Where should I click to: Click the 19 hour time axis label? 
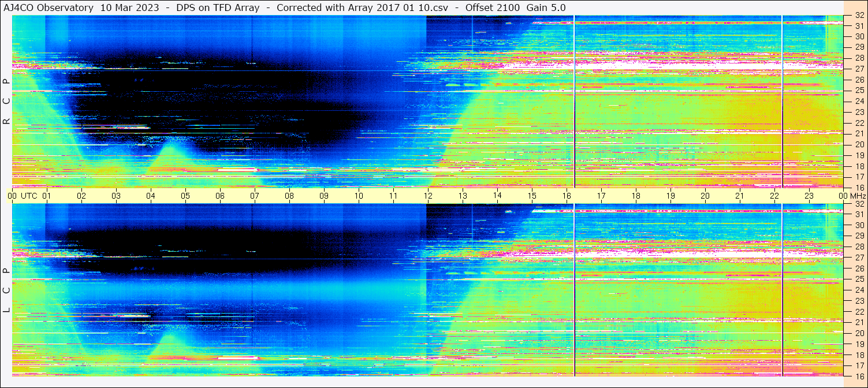[x=670, y=196]
